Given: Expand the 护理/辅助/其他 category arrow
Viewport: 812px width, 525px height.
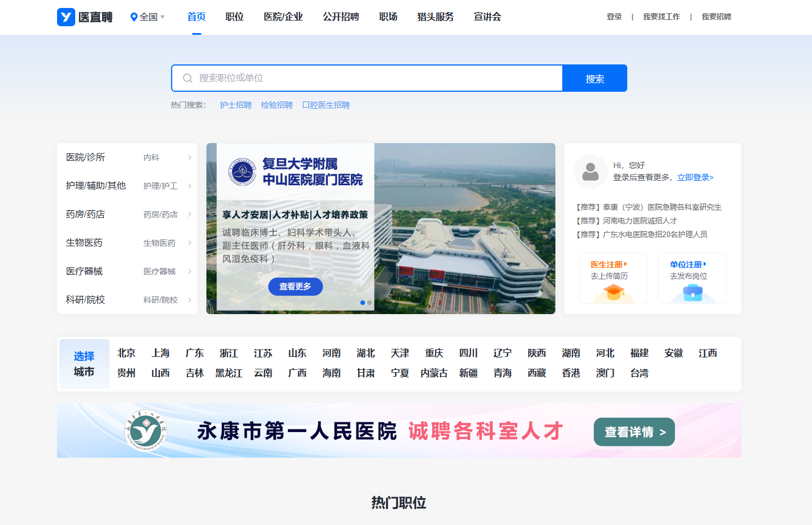Looking at the screenshot, I should [x=189, y=186].
